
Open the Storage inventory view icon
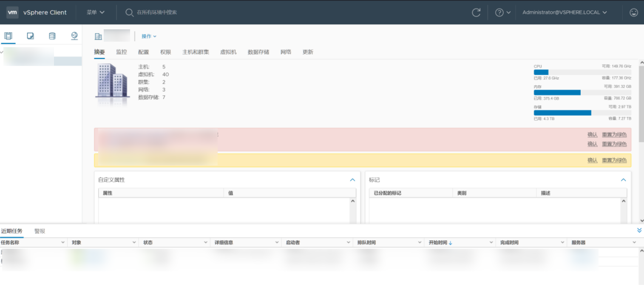tap(52, 36)
